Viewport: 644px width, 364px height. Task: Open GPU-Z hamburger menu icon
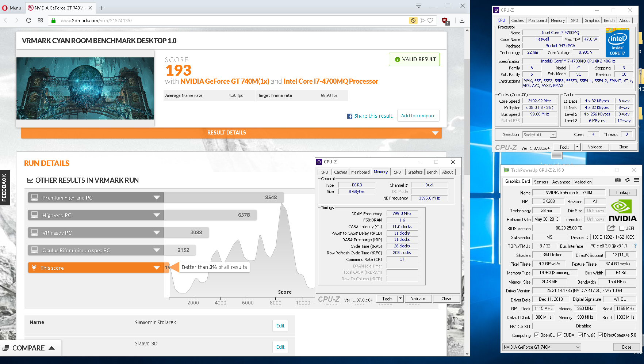[x=636, y=180]
